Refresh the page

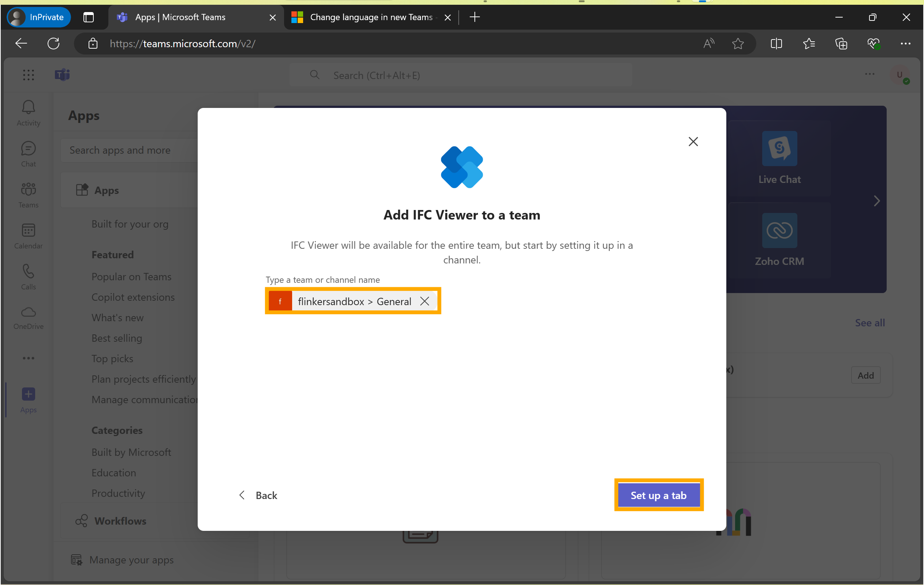tap(53, 43)
